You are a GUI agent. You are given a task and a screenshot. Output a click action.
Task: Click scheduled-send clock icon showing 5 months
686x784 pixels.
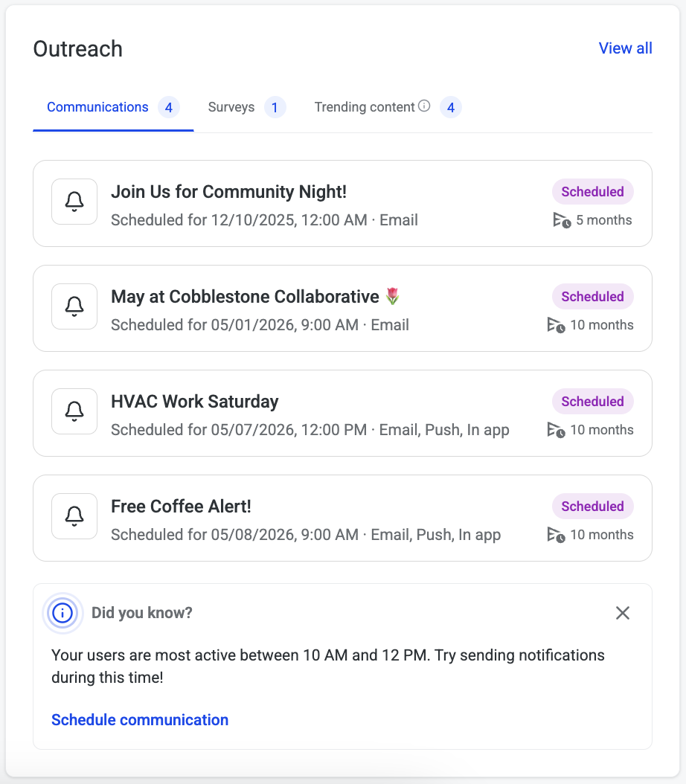click(562, 220)
